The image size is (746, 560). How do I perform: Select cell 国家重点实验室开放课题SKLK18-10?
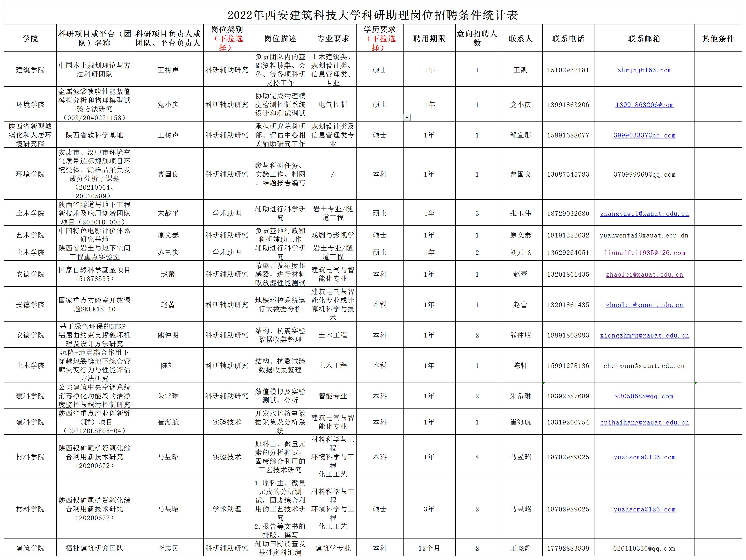pos(95,304)
